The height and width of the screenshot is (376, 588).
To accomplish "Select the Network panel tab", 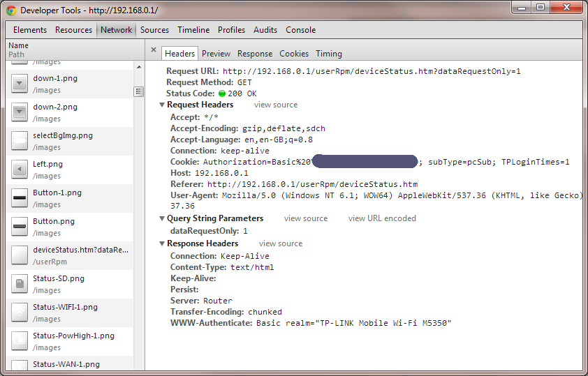I will tap(116, 30).
